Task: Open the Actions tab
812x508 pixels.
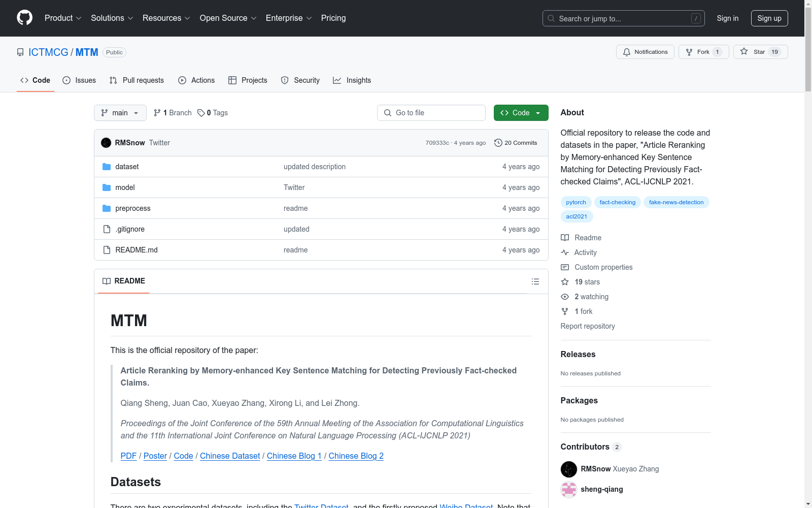Action: tap(196, 80)
